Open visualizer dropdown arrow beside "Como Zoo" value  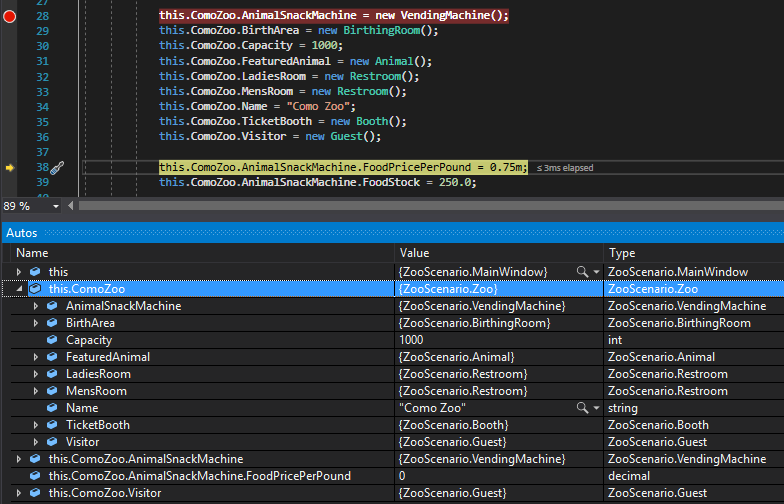(x=597, y=408)
